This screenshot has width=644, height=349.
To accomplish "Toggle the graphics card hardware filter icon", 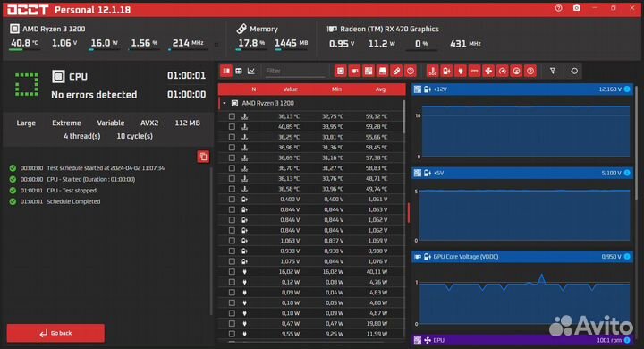I will tap(354, 71).
